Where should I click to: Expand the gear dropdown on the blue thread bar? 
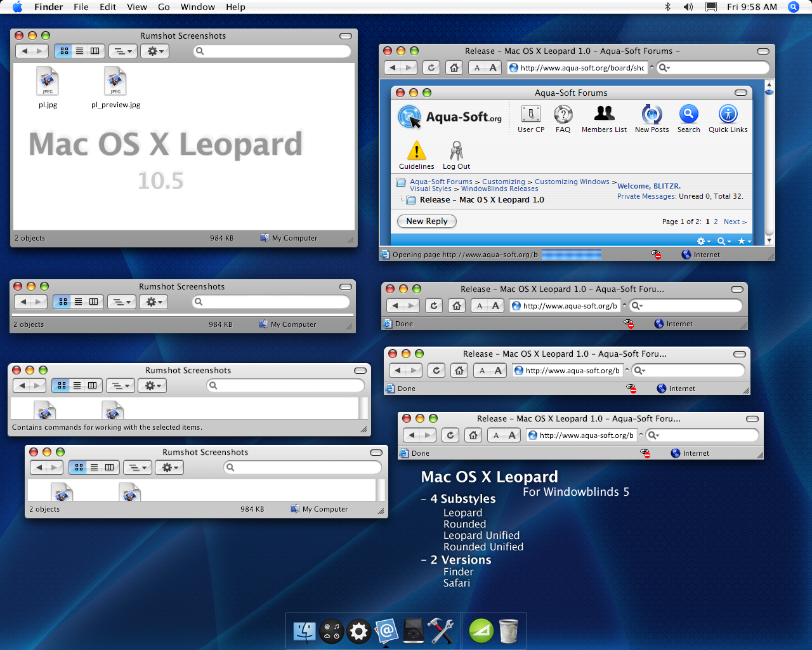click(704, 241)
